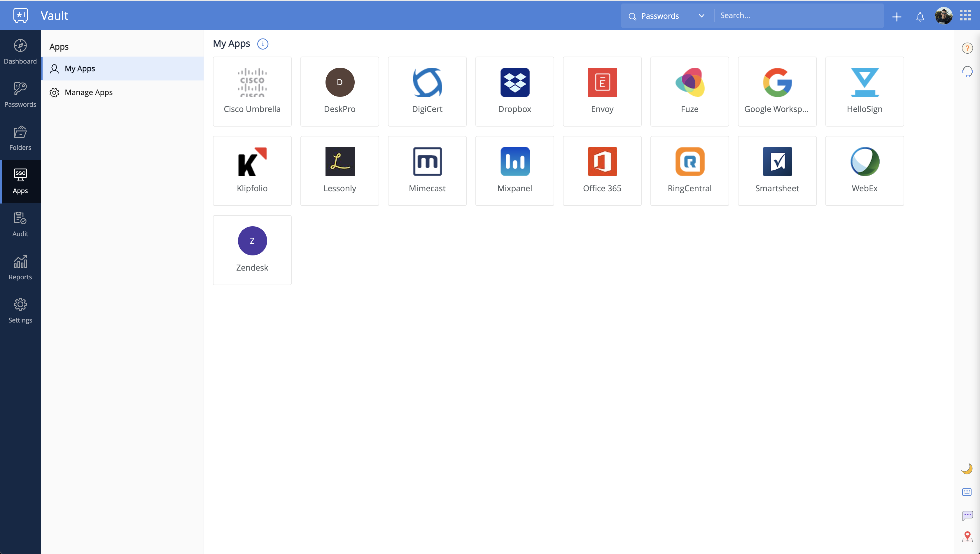The image size is (980, 554).
Task: Open the Passwords search filter dropdown
Action: (x=701, y=16)
